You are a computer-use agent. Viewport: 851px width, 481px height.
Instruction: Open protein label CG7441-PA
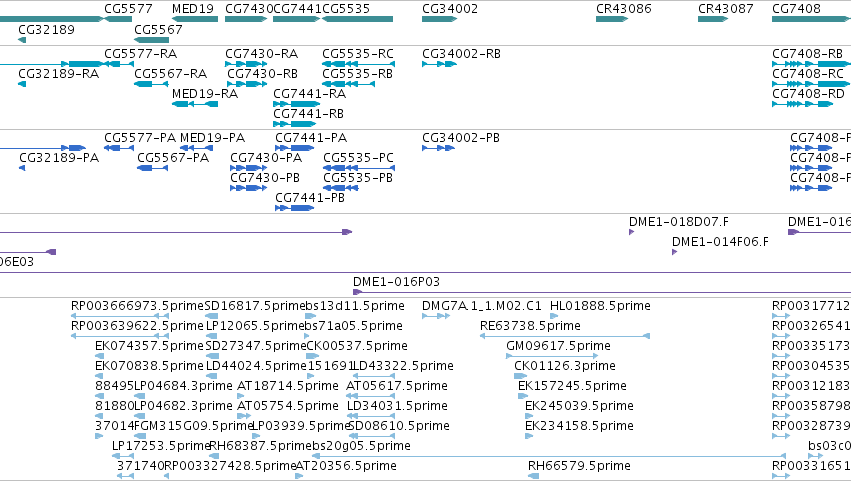coord(311,138)
